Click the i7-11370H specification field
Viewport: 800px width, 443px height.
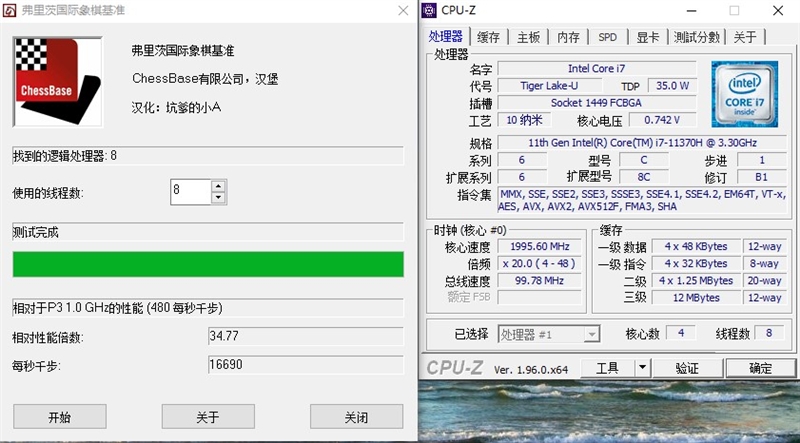642,142
